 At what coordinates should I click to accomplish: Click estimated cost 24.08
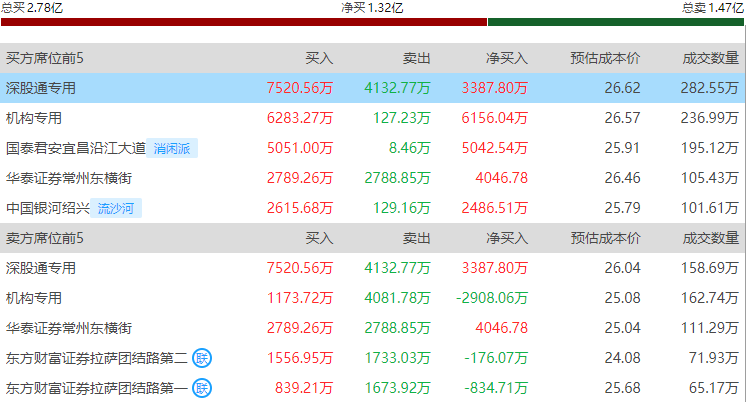click(x=622, y=358)
